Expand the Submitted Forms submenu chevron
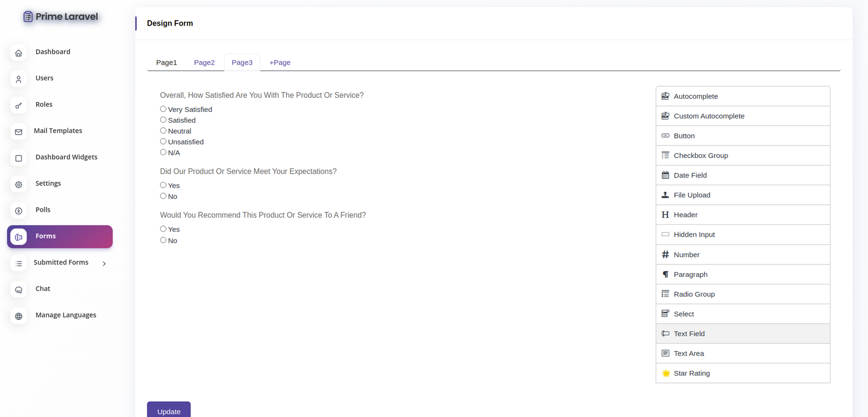This screenshot has height=417, width=868. [x=104, y=263]
